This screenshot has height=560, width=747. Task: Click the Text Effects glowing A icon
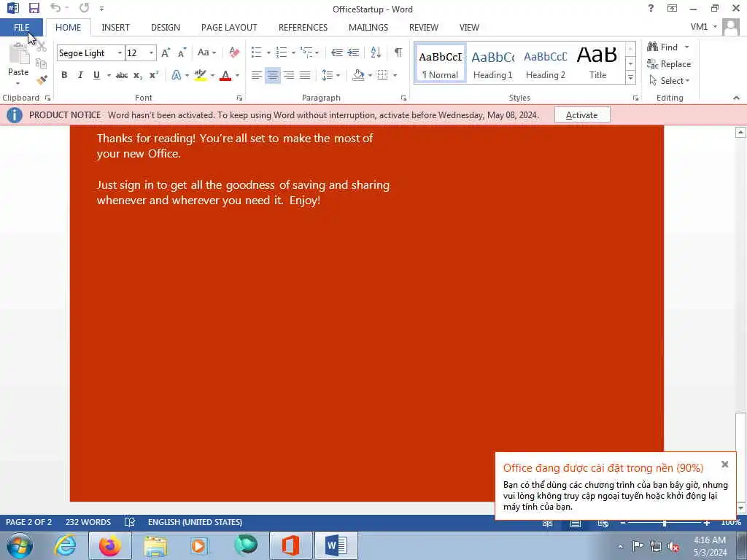[177, 75]
